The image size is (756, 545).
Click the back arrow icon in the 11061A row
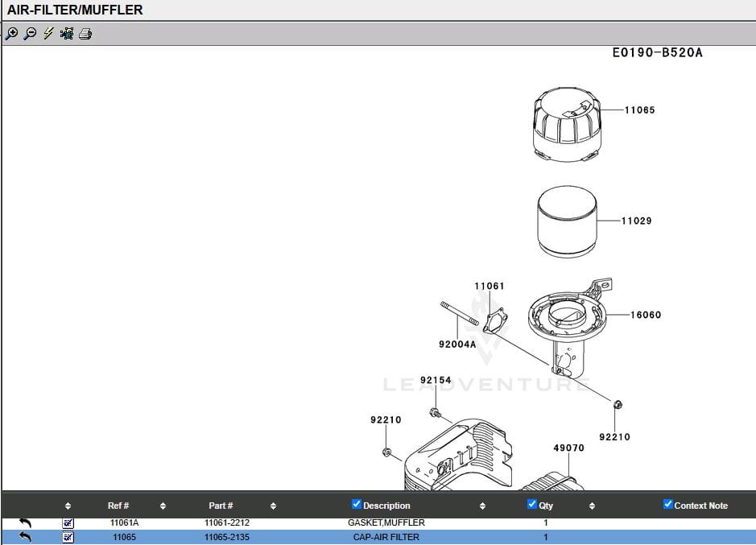click(25, 523)
